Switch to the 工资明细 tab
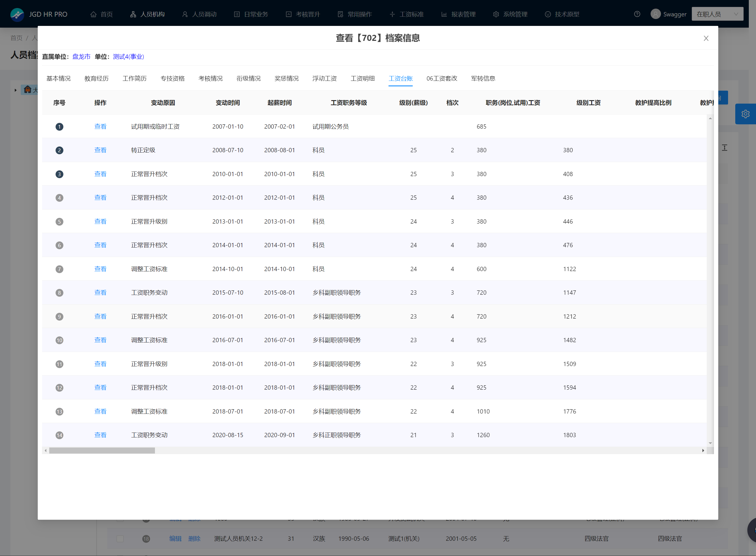 (362, 78)
